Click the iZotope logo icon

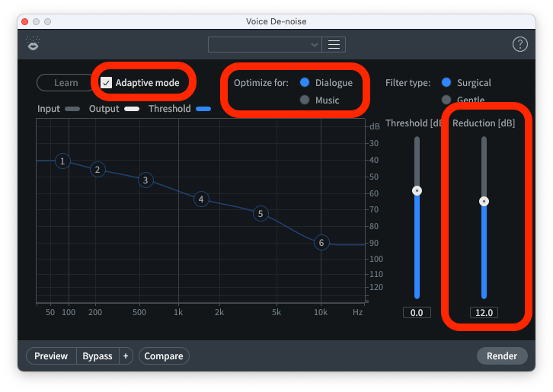[x=33, y=45]
